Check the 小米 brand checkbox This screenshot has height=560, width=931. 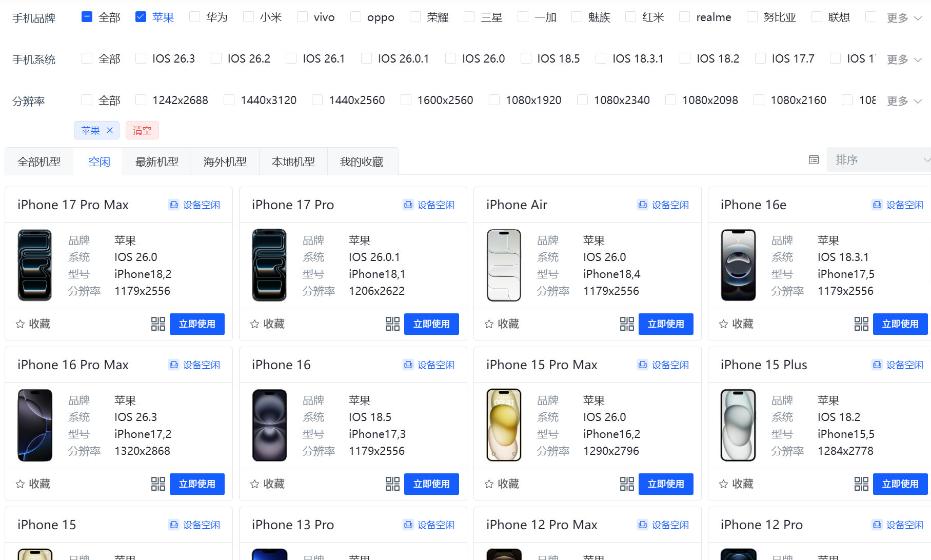248,17
